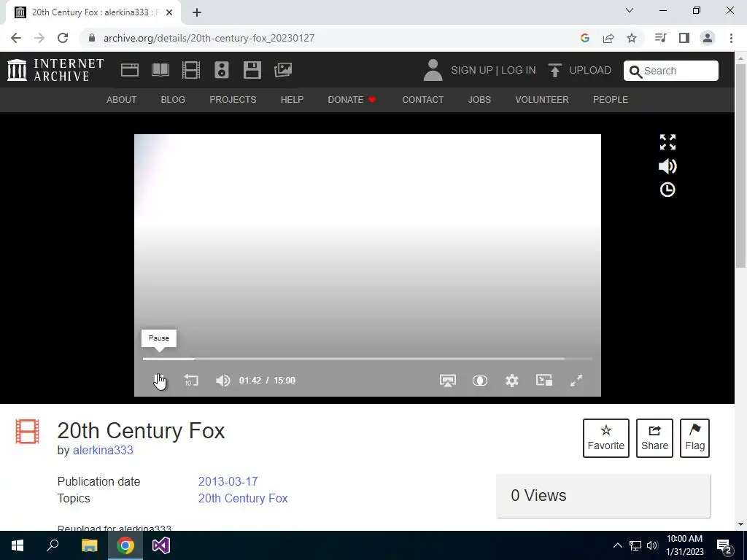747x560 pixels.
Task: Open Chrome three-dot menu
Action: 731,38
